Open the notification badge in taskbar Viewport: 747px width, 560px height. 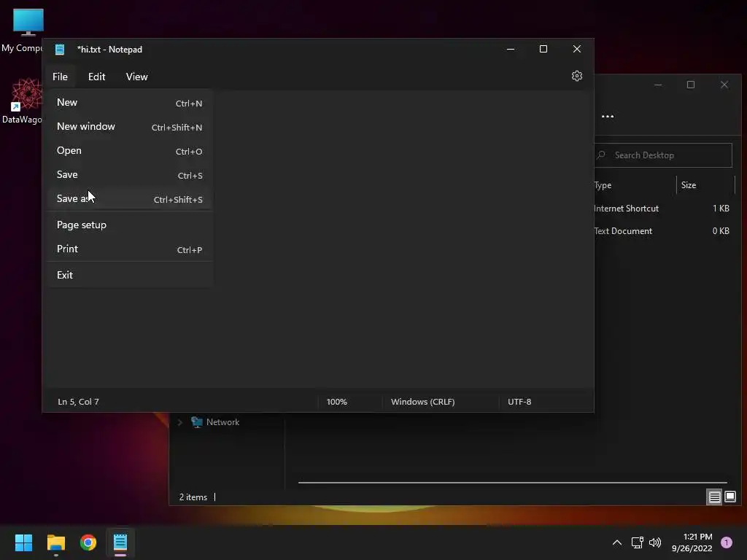click(x=727, y=542)
